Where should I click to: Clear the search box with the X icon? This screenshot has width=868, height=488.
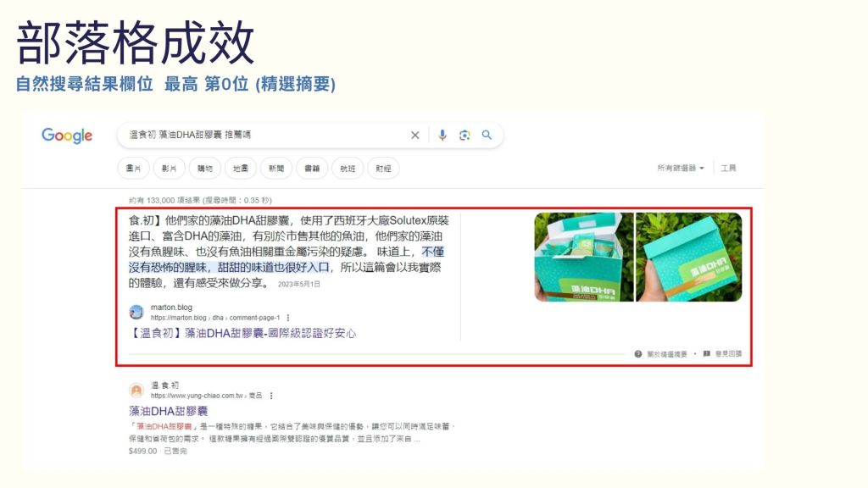(x=415, y=135)
